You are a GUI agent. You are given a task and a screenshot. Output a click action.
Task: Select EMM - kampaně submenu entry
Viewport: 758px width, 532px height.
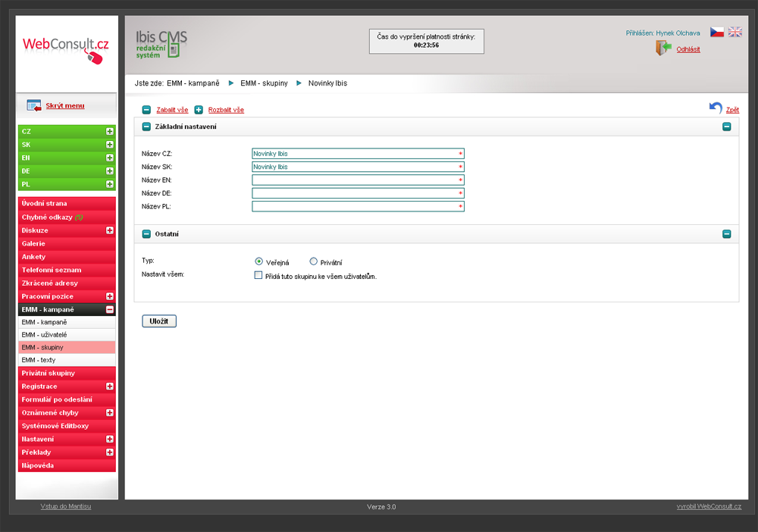point(67,322)
